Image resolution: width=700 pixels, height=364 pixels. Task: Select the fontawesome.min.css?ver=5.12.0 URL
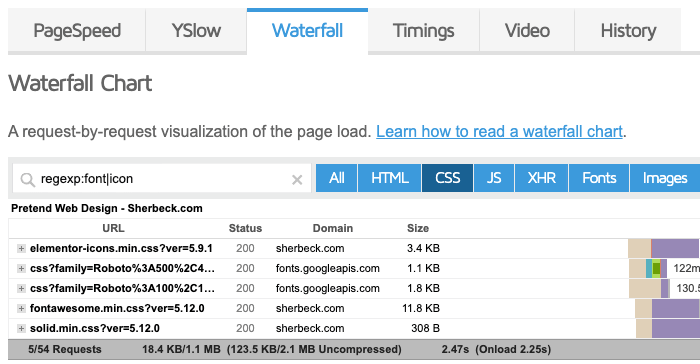click(117, 308)
